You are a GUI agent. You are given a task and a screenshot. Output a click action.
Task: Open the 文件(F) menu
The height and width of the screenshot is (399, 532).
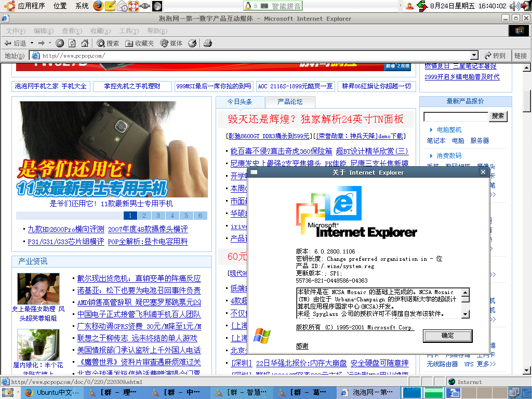point(16,31)
